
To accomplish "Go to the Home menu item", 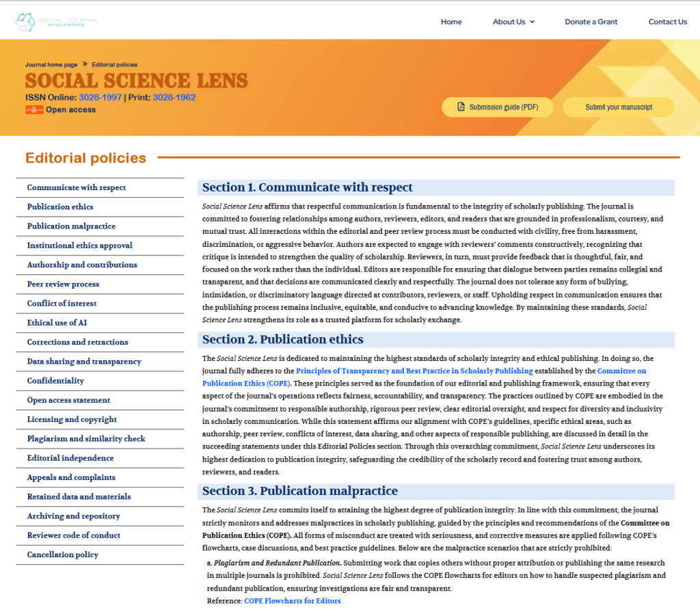I will (451, 22).
